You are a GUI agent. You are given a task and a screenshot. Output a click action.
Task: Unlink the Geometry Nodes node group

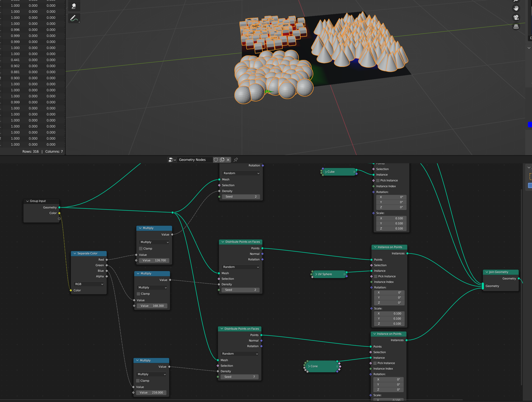[x=228, y=160]
